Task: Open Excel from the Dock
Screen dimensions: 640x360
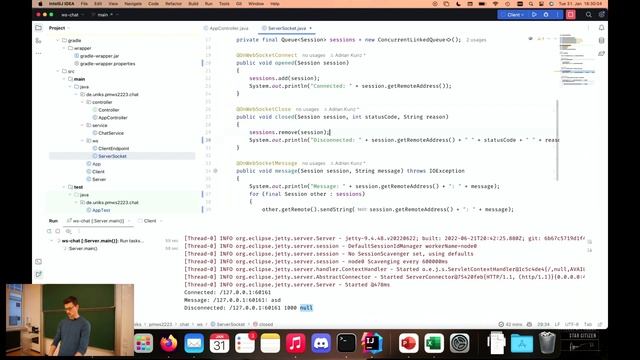Action: (434, 343)
